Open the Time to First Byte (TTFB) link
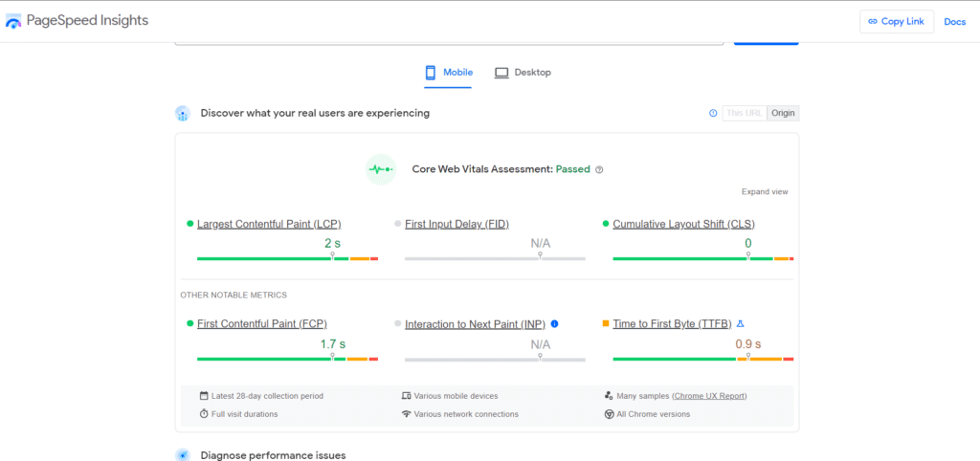Image resolution: width=980 pixels, height=461 pixels. 672,323
